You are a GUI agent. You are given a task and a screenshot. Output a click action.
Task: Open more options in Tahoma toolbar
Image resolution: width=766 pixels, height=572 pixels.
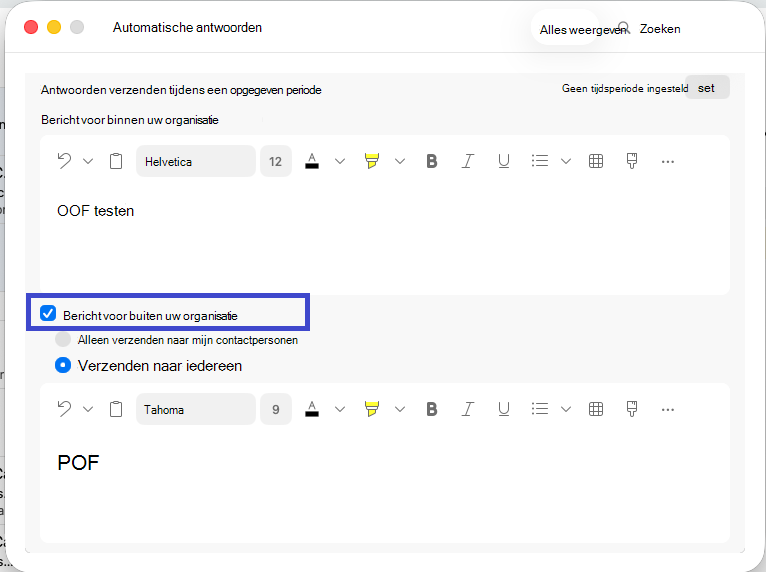click(667, 410)
